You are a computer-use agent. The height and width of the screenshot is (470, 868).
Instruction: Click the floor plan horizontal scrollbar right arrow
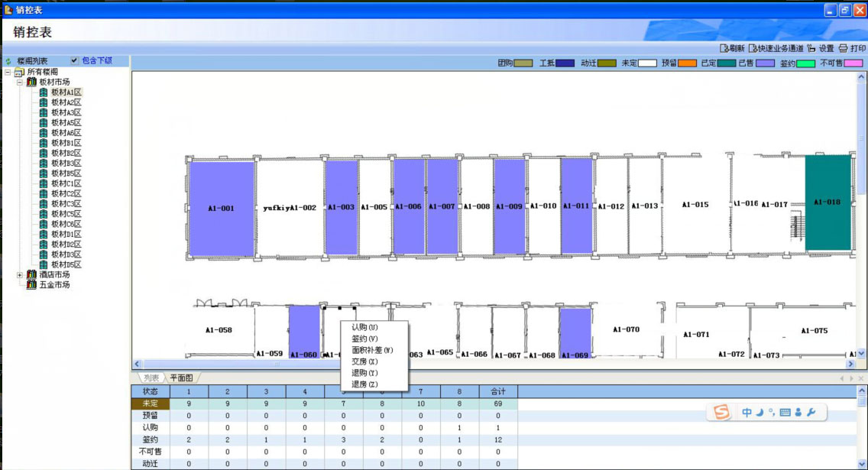click(x=851, y=365)
